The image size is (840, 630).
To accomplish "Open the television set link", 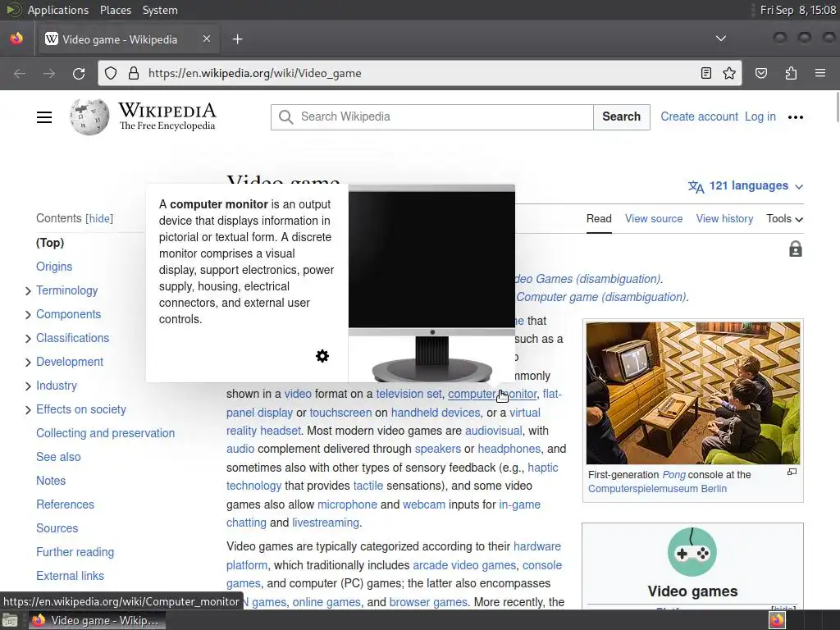I will (x=409, y=394).
